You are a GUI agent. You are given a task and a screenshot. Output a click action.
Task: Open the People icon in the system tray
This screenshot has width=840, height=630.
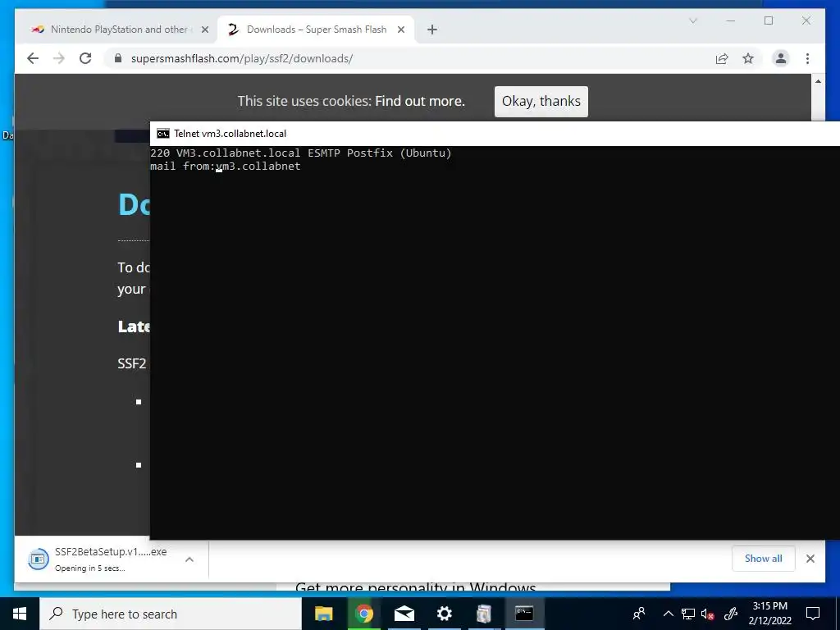pos(639,614)
